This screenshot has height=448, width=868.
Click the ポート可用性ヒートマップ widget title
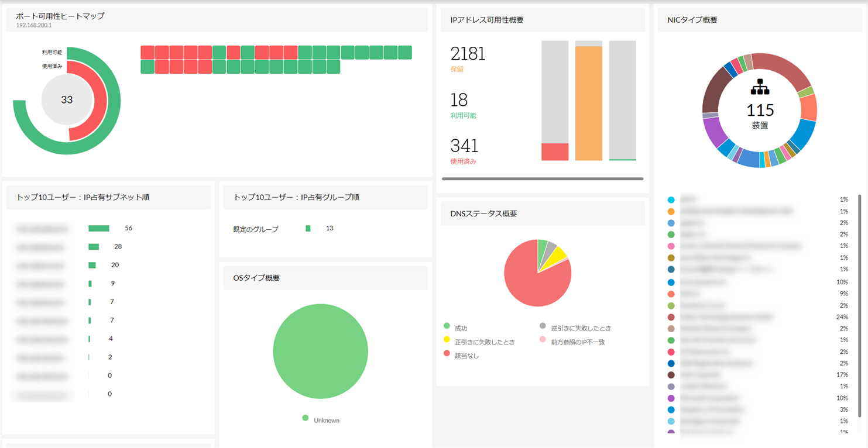coord(60,16)
